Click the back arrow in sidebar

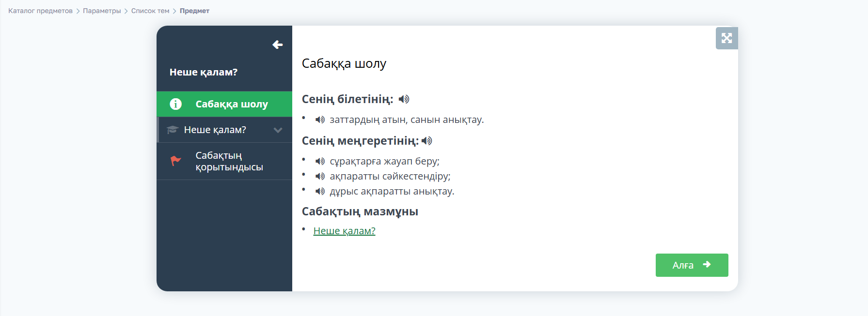pyautogui.click(x=277, y=45)
